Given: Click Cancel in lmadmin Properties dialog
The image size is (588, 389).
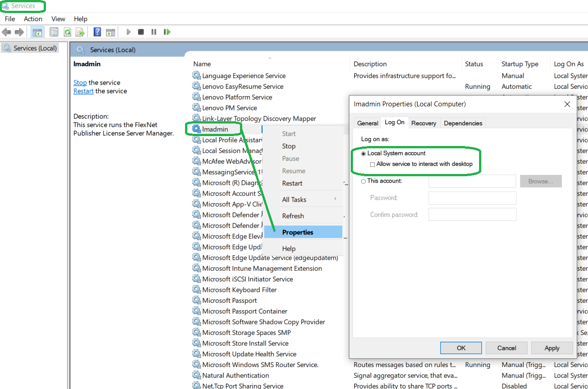Looking at the screenshot, I should tap(507, 348).
